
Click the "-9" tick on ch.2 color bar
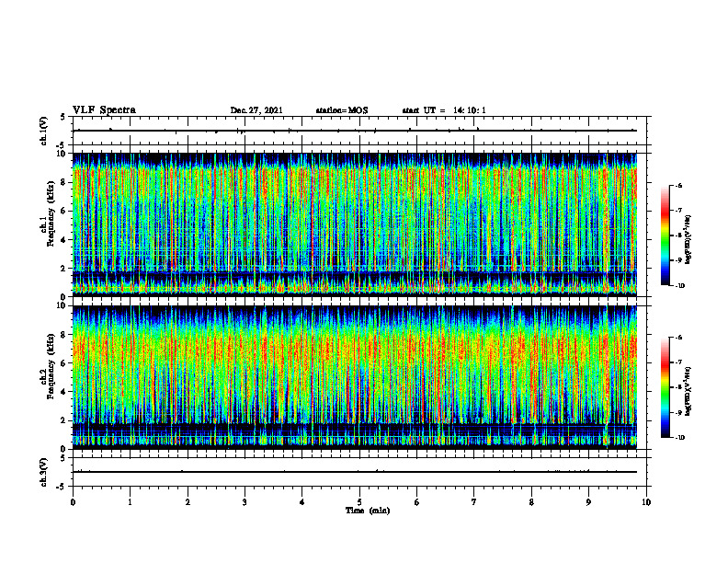678,412
